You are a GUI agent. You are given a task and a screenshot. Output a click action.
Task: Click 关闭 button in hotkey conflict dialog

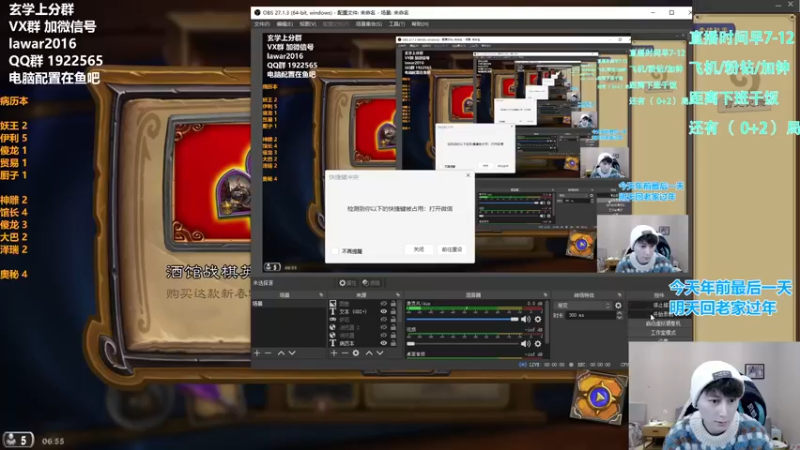pos(418,249)
